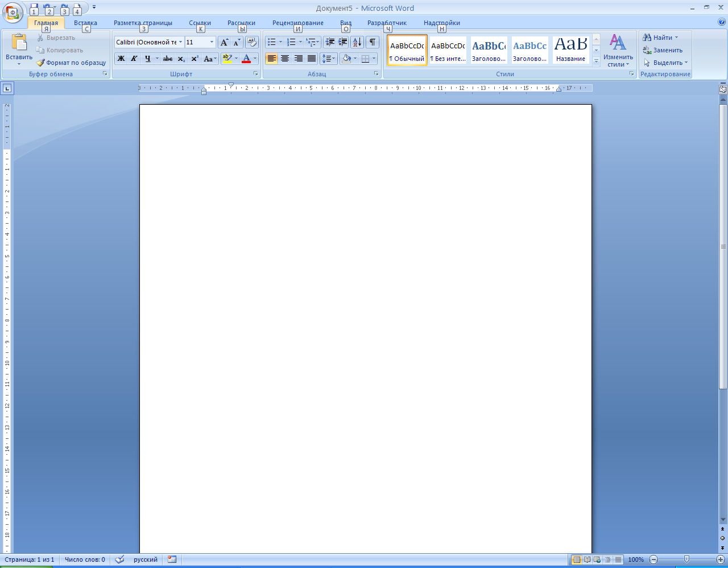Toggle bold (Ж) formatting
Image resolution: width=728 pixels, height=568 pixels.
click(121, 59)
